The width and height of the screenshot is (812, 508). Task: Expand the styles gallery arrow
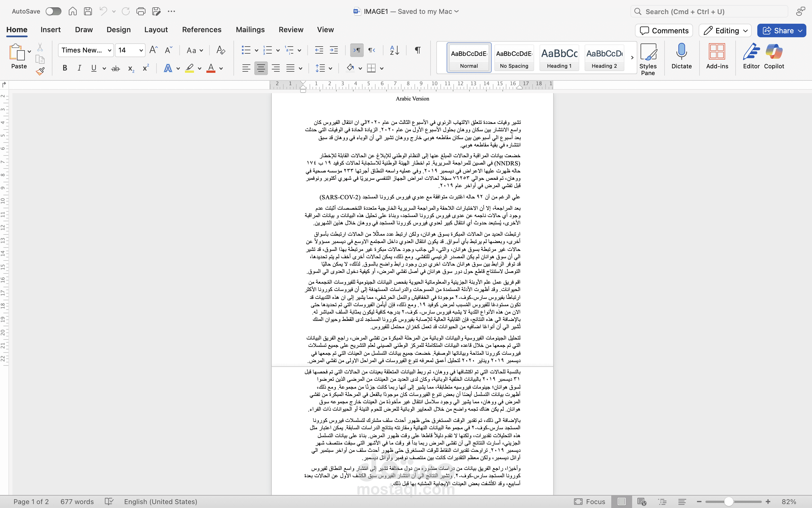(x=632, y=58)
